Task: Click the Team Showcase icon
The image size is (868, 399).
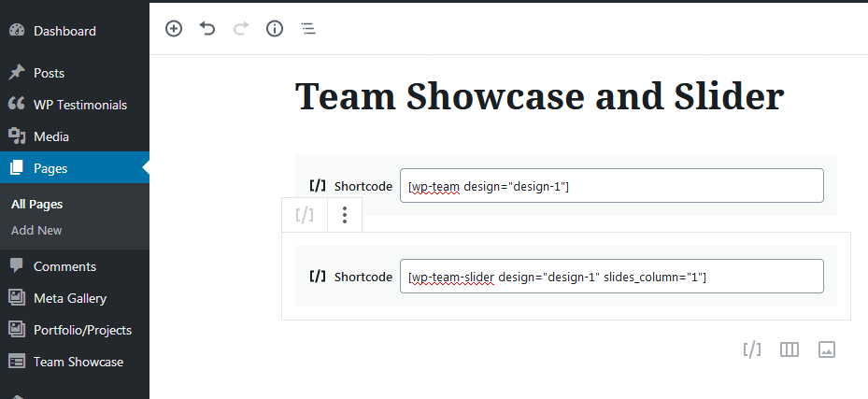Action: 17,362
